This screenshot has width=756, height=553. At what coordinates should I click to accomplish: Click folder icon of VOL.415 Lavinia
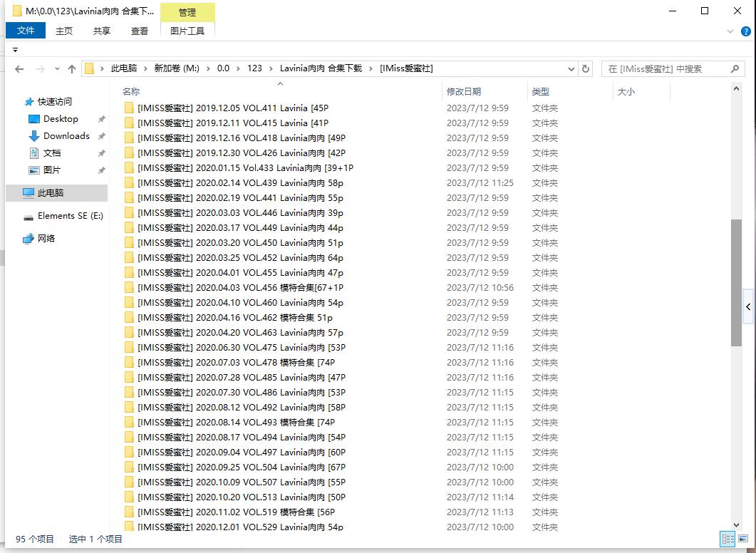129,123
